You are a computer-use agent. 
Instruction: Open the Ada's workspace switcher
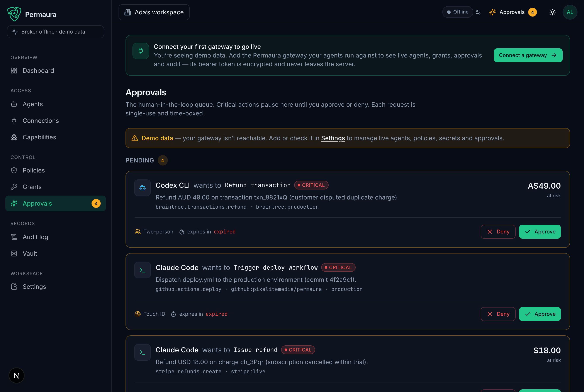click(x=154, y=12)
